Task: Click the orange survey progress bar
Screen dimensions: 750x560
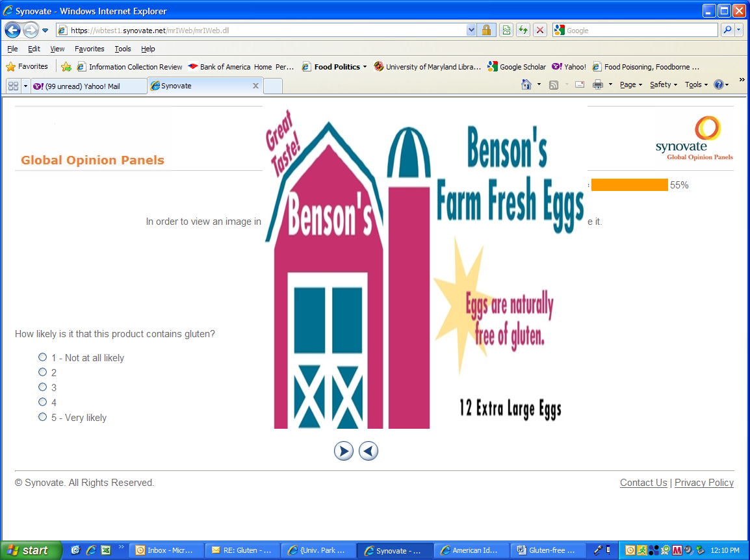Action: coord(630,185)
